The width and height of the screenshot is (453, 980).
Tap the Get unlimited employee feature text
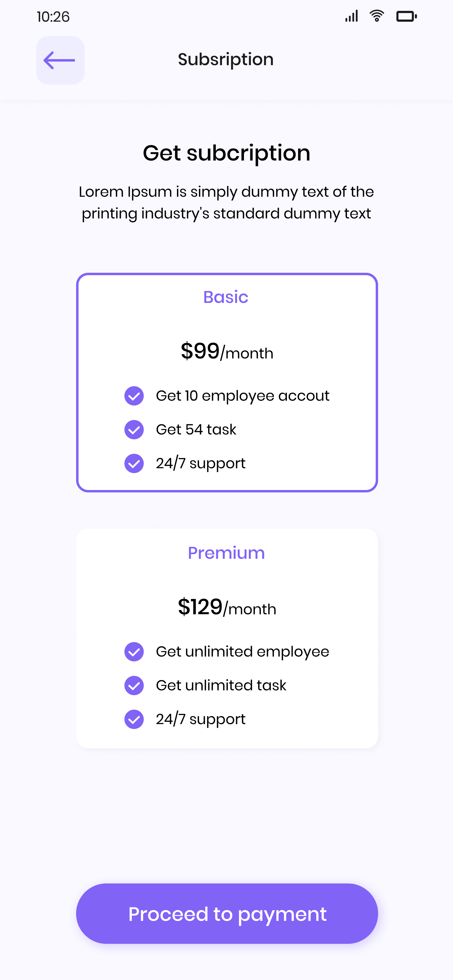point(243,652)
